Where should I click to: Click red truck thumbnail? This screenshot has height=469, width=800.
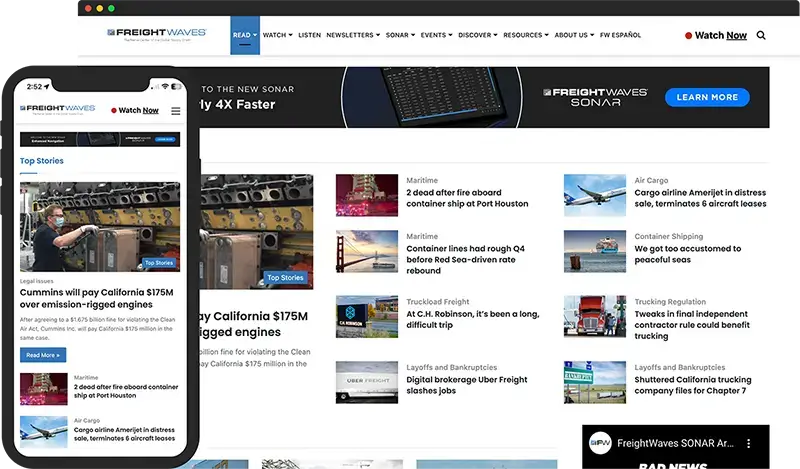[x=595, y=316]
